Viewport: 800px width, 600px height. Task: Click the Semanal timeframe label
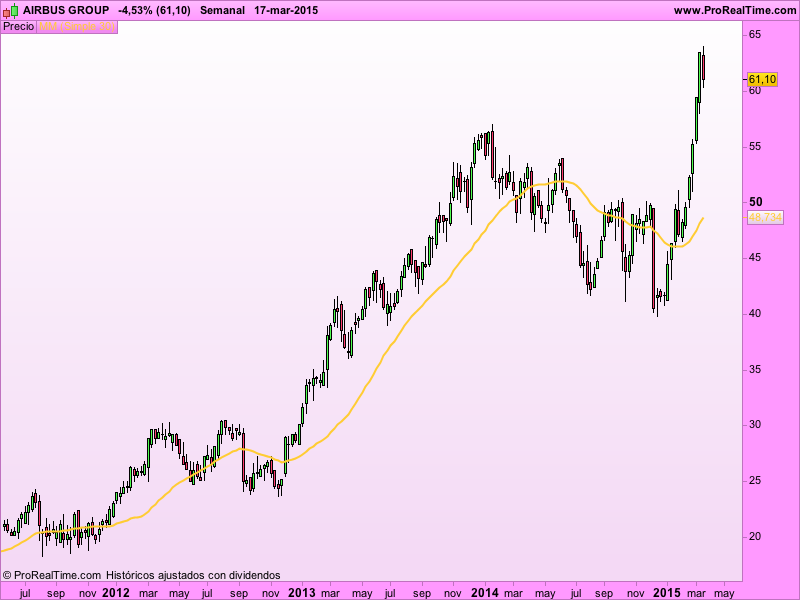[222, 10]
